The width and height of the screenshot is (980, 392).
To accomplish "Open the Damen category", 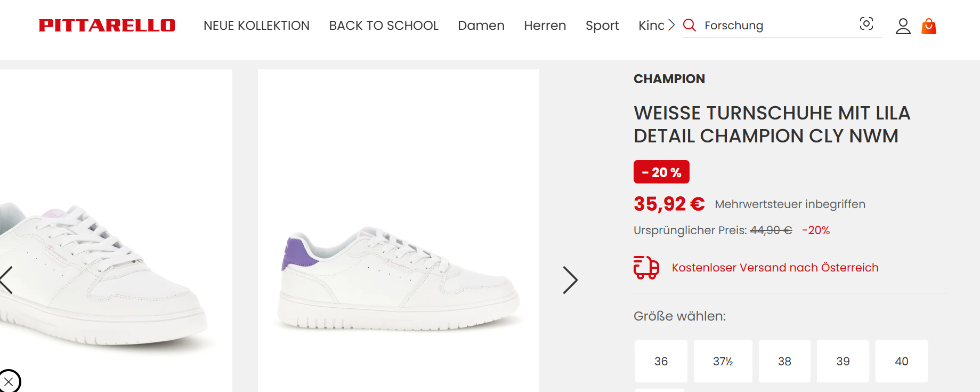I will [481, 26].
